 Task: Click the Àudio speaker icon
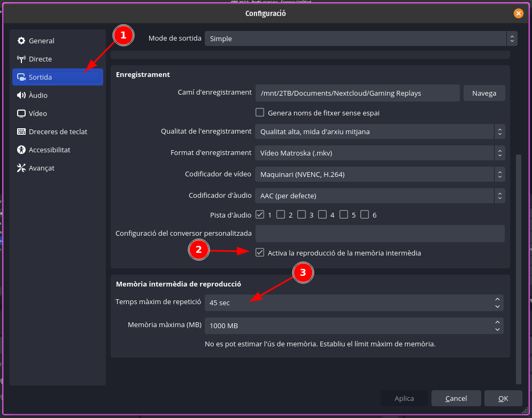[21, 96]
